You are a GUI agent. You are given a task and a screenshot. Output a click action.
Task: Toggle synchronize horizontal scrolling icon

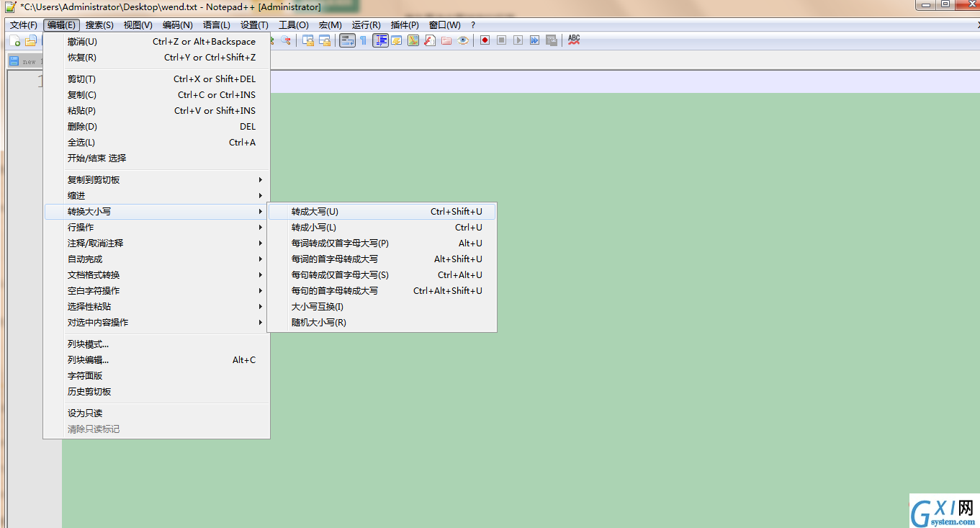(x=325, y=40)
